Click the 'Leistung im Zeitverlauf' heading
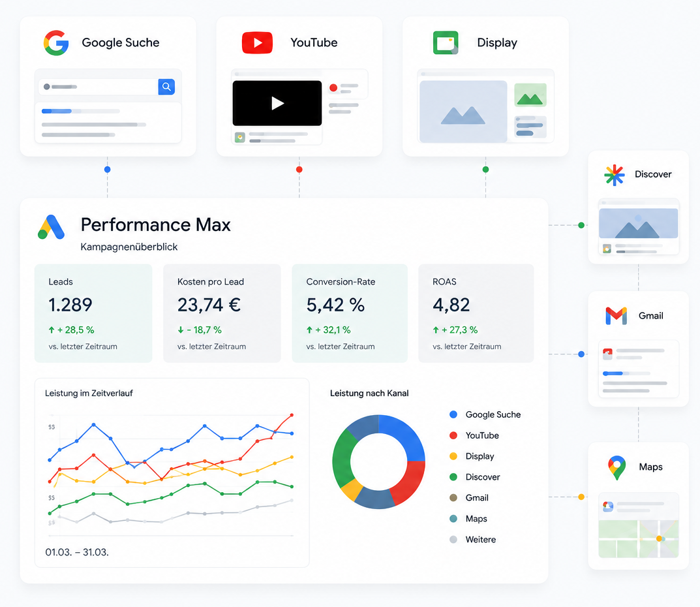700x607 pixels. pyautogui.click(x=89, y=394)
